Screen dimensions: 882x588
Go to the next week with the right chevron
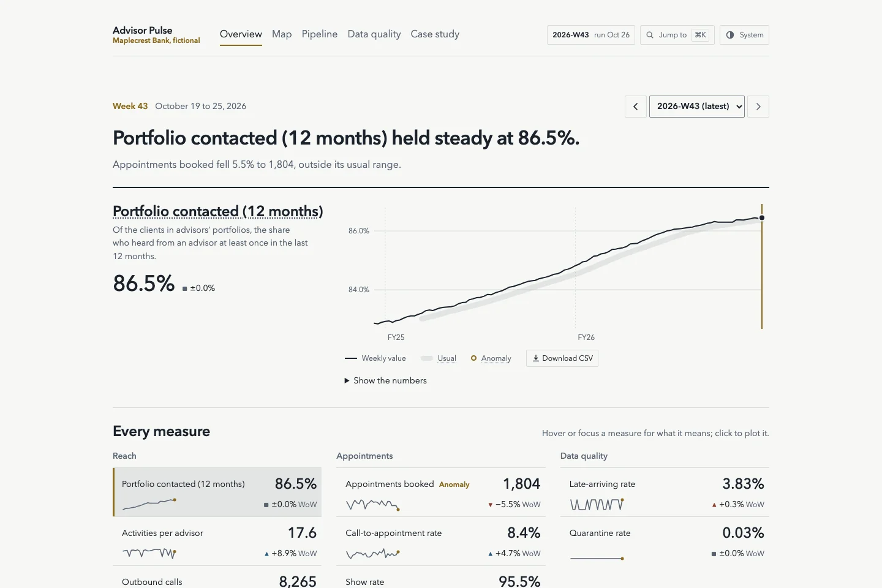tap(758, 107)
